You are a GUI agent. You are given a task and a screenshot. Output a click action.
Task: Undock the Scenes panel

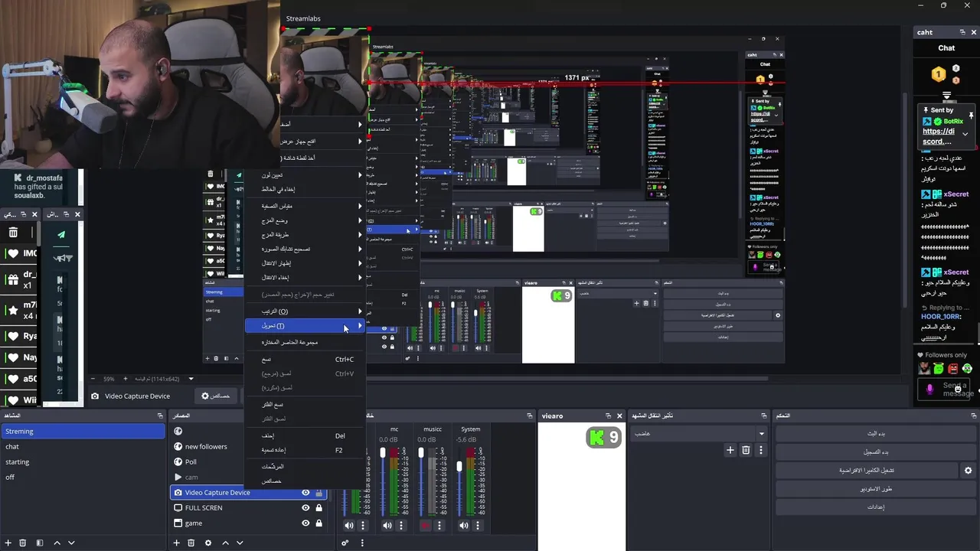(x=160, y=416)
